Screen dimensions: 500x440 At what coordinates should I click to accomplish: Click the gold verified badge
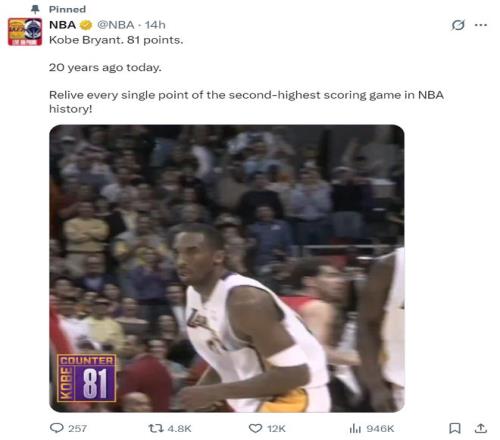86,25
